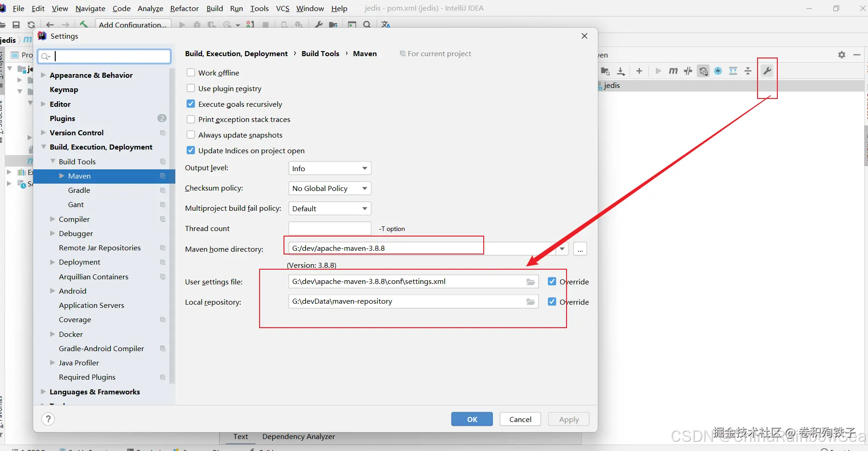Click the Maven panel gear options icon
Viewport: 868px width, 451px height.
tap(842, 55)
